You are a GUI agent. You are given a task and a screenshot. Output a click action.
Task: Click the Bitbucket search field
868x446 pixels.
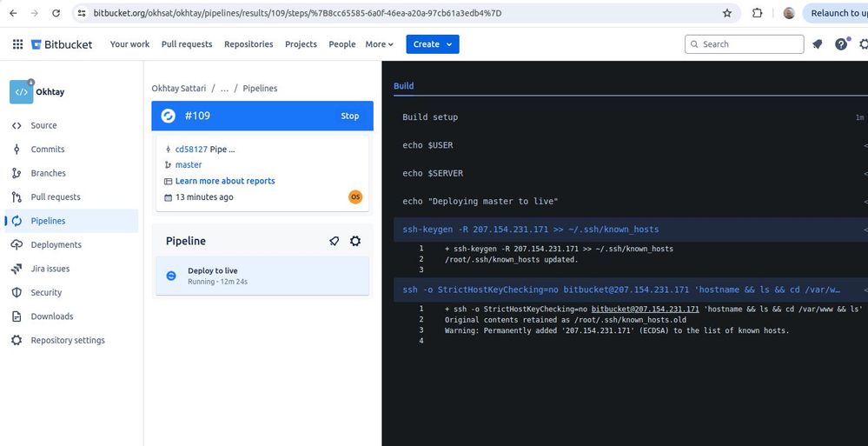(x=744, y=44)
